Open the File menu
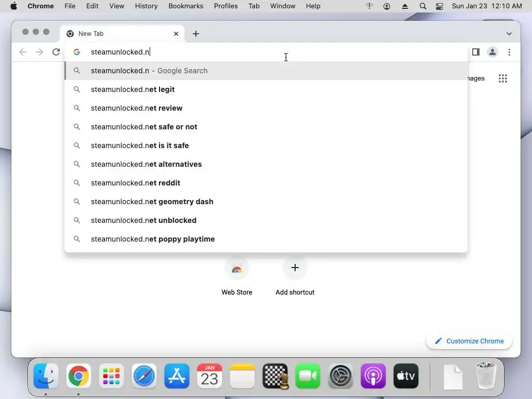The height and width of the screenshot is (399, 532). (x=70, y=6)
